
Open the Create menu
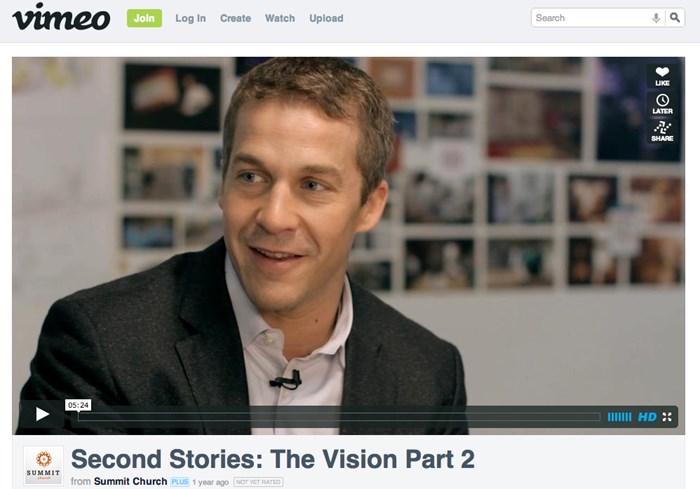pyautogui.click(x=235, y=18)
